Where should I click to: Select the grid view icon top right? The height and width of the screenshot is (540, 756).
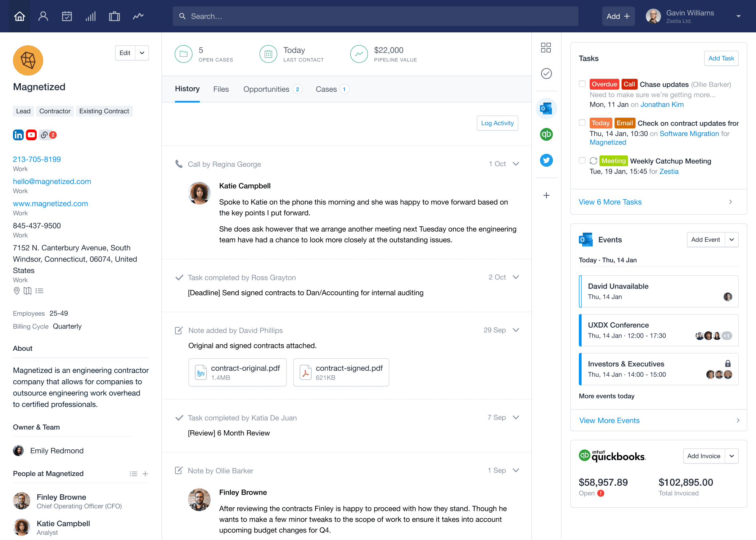[x=546, y=48]
